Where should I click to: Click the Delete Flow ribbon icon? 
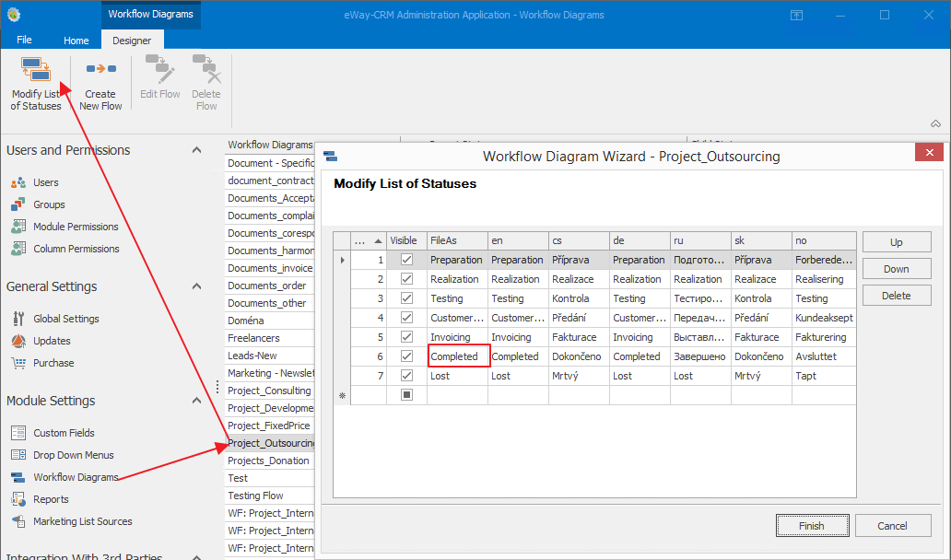(206, 69)
